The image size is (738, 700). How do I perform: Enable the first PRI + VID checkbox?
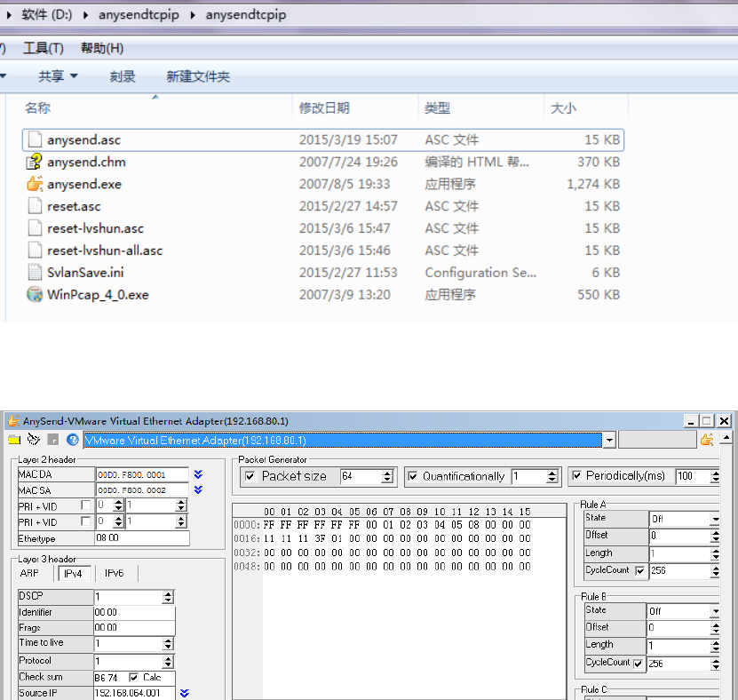(85, 505)
